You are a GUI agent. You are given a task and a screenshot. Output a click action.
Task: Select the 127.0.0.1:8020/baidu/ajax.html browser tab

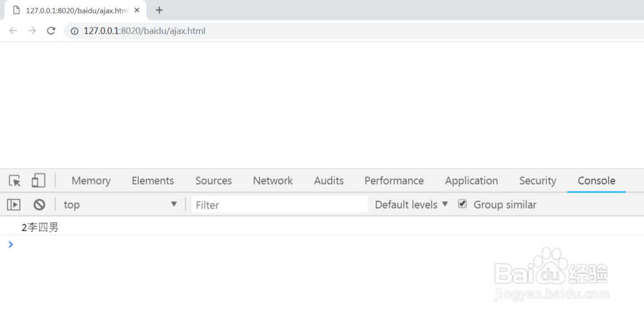point(75,11)
